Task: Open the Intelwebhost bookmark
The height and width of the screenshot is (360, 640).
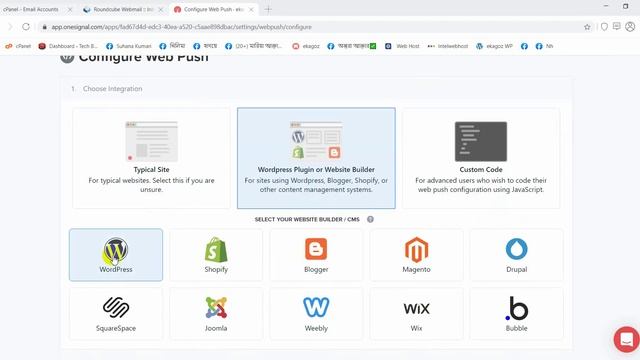Action: click(x=448, y=46)
